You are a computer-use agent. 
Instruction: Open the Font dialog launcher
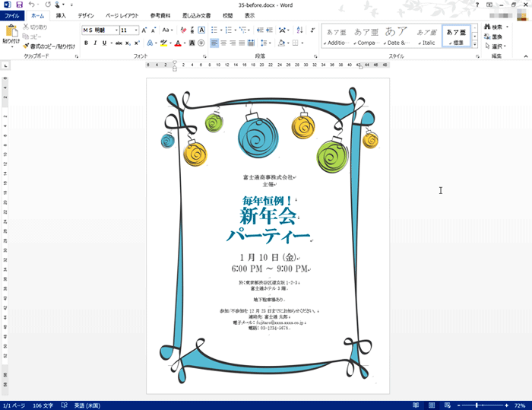(204, 56)
